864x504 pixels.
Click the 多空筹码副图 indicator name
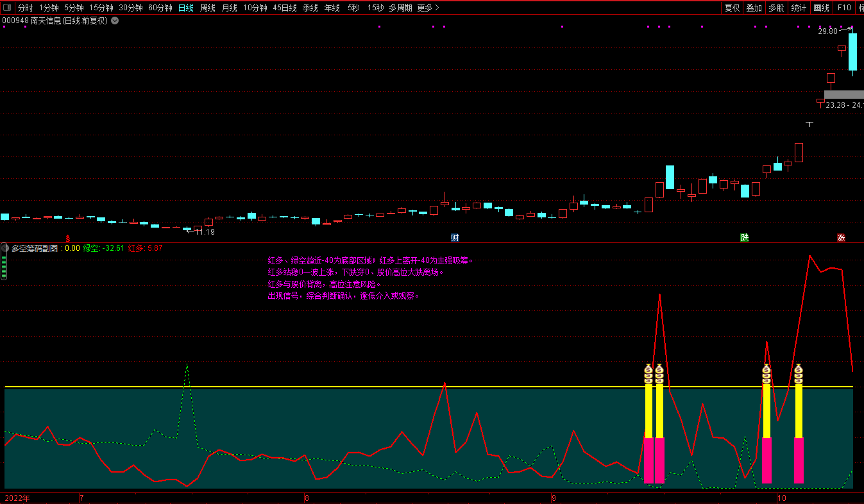35,248
